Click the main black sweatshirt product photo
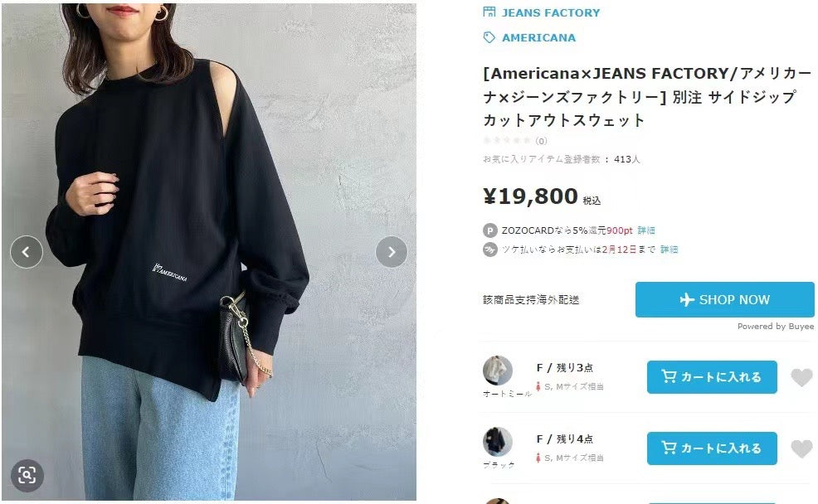This screenshot has height=504, width=818. click(209, 252)
